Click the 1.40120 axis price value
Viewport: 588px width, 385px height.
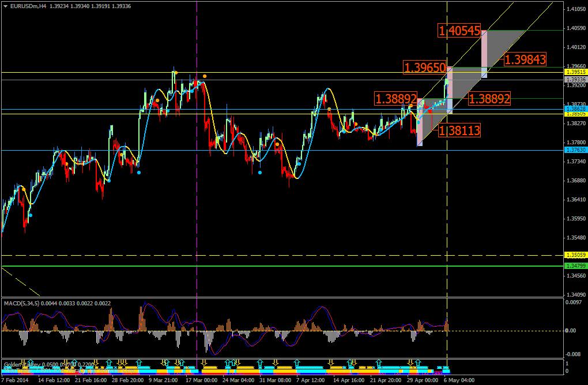576,47
